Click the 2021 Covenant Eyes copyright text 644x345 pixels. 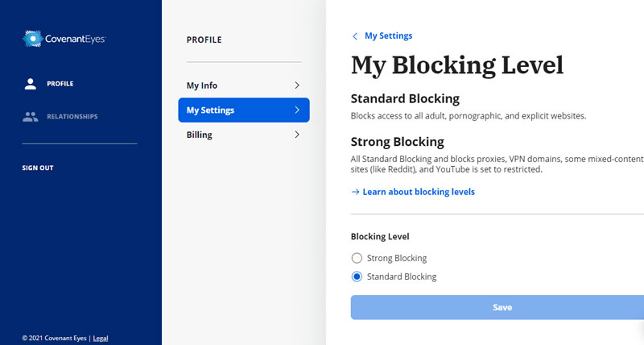[x=54, y=339]
